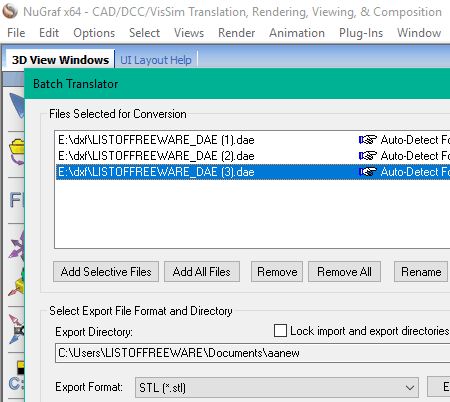Viewport: 450px width, 402px height.
Task: Enable Lock import and export directories checkbox
Action: pyautogui.click(x=280, y=331)
